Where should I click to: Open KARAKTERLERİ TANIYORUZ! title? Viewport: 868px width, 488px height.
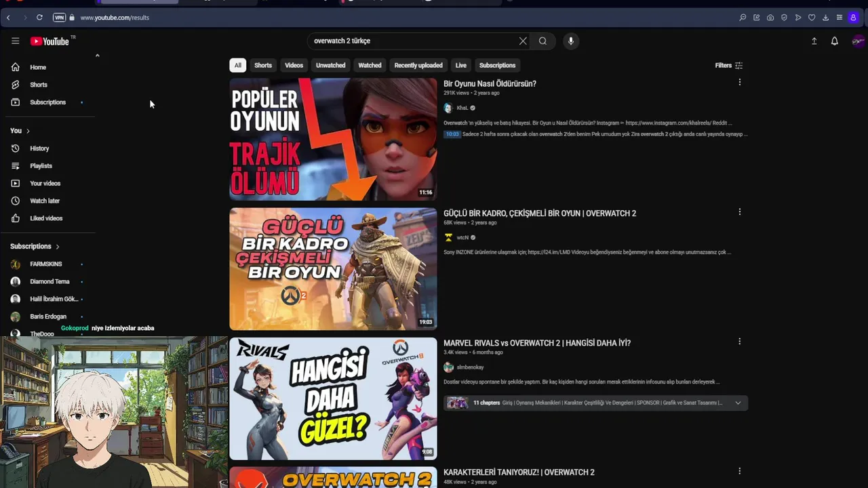[x=519, y=472]
